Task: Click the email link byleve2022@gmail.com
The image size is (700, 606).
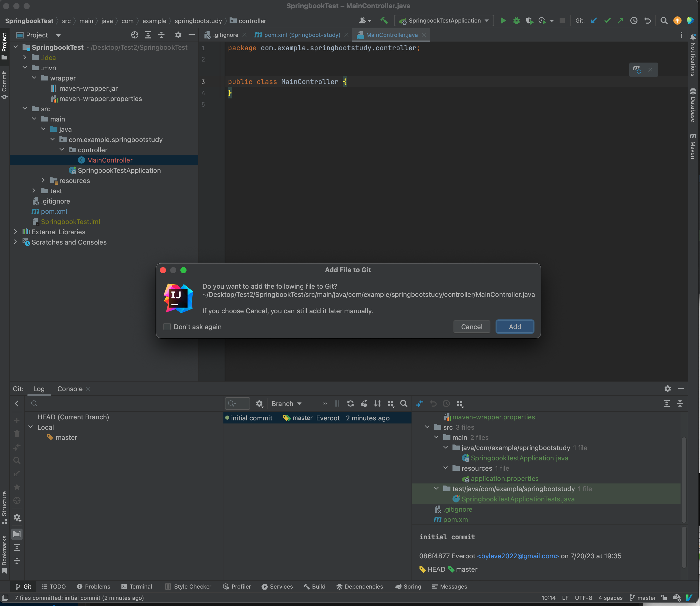Action: pyautogui.click(x=518, y=556)
